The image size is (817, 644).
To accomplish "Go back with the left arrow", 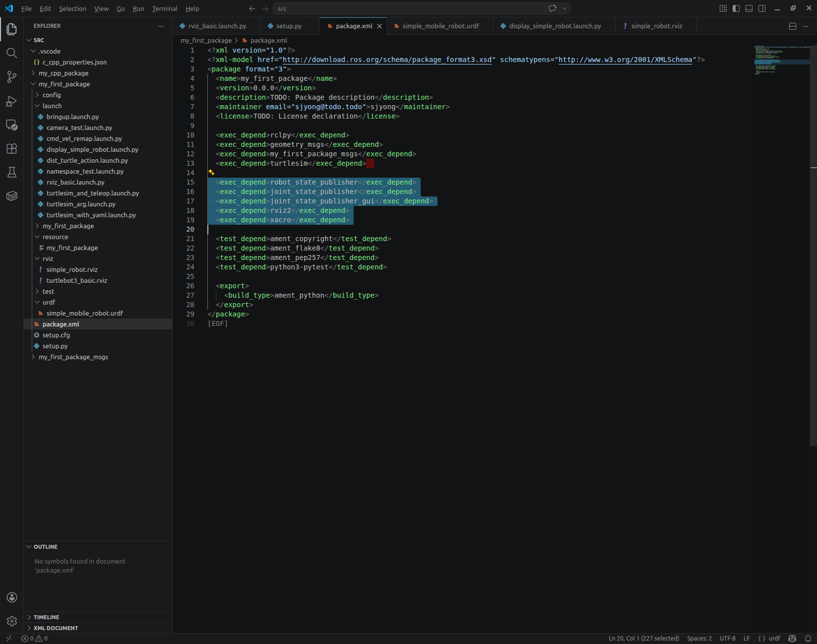I will point(252,8).
